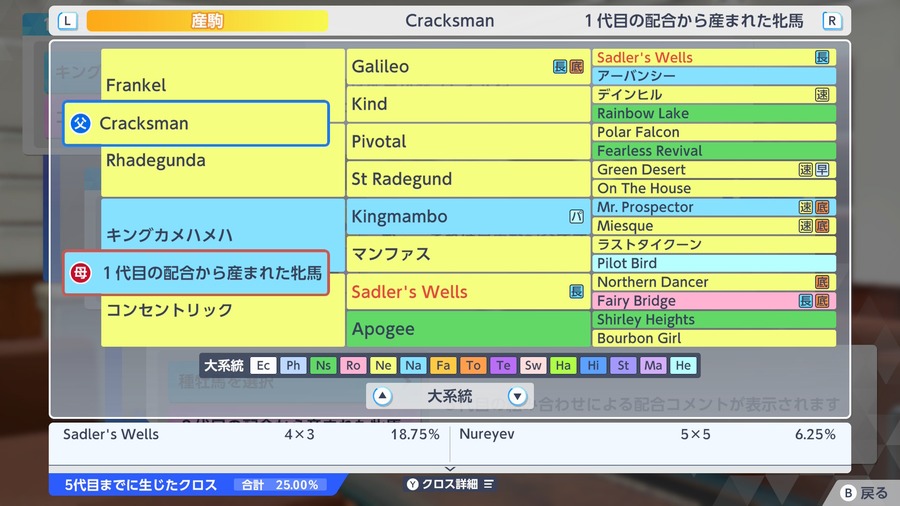900x506 pixels.
Task: Click the Nureyev 5×5 cross entry
Action: click(x=647, y=434)
